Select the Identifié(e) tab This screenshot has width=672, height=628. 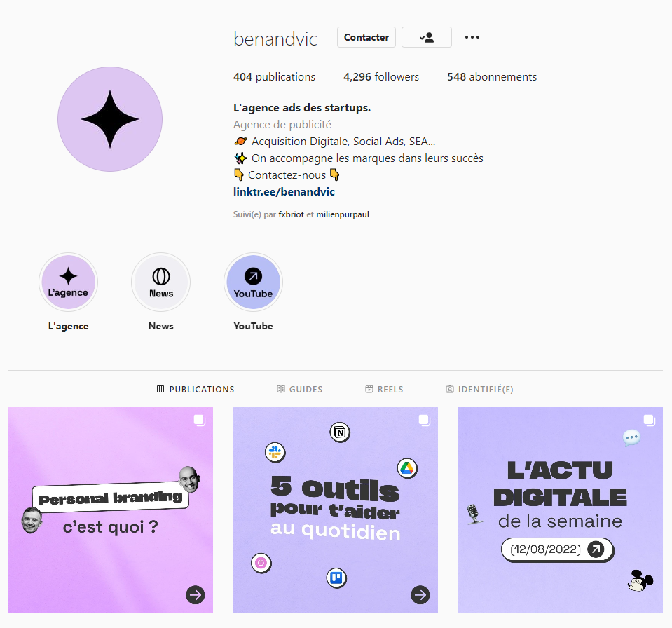[x=479, y=389]
